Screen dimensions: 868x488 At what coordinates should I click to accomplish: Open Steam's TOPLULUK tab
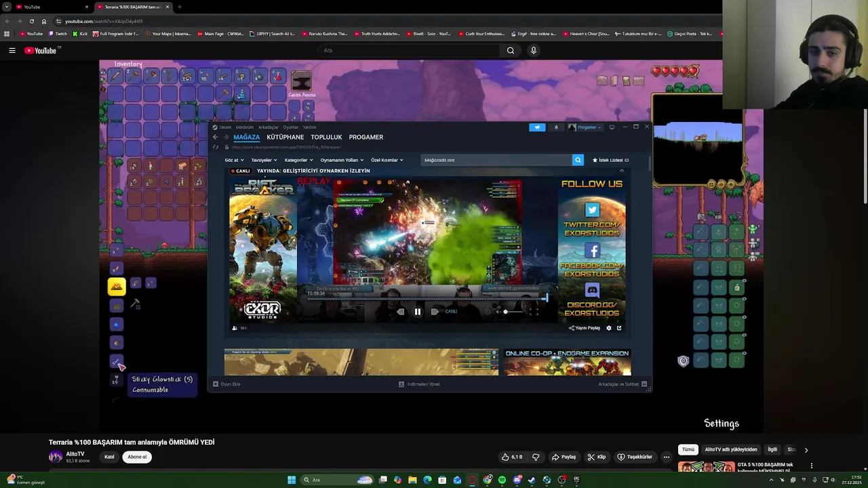326,137
